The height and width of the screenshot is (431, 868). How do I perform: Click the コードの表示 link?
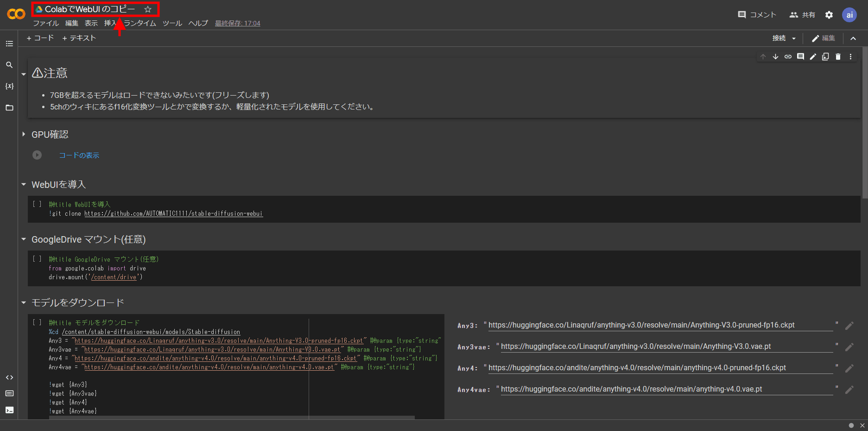[x=79, y=155]
